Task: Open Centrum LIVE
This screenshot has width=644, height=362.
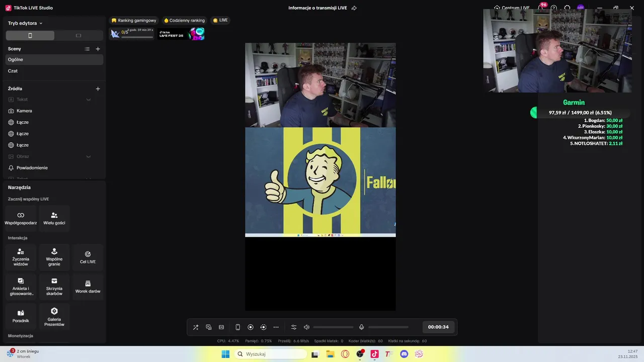Action: pyautogui.click(x=512, y=8)
